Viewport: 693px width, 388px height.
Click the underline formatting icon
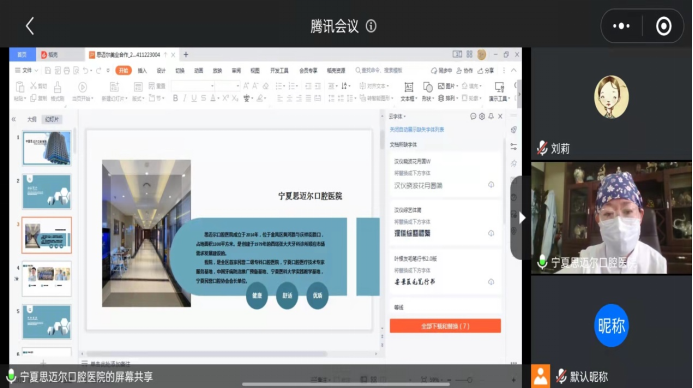click(x=194, y=98)
